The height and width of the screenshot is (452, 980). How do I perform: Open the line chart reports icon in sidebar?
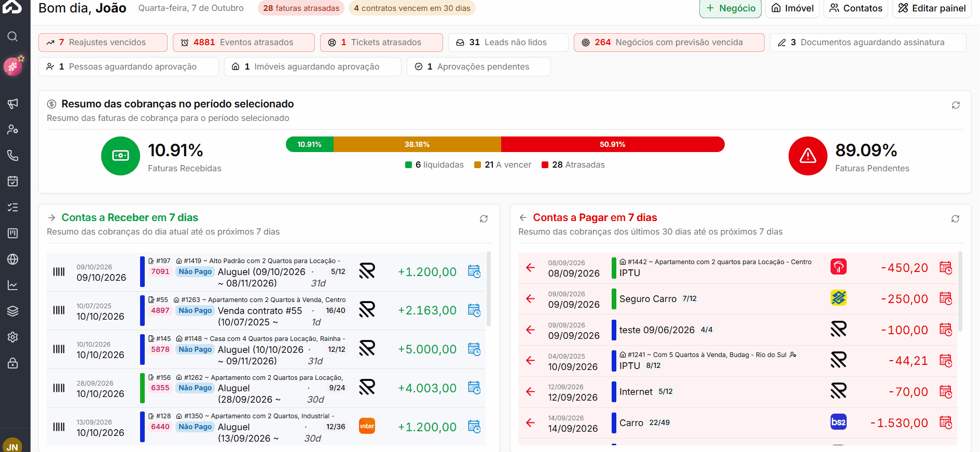tap(12, 285)
